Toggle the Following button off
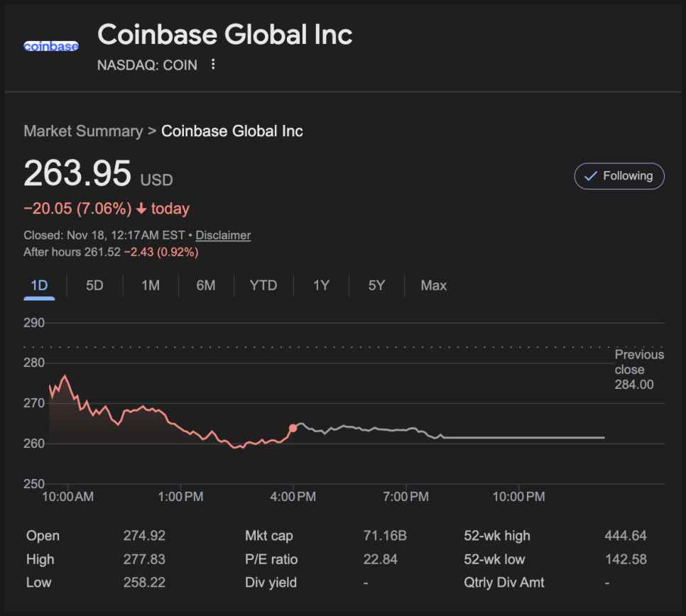 pyautogui.click(x=619, y=176)
